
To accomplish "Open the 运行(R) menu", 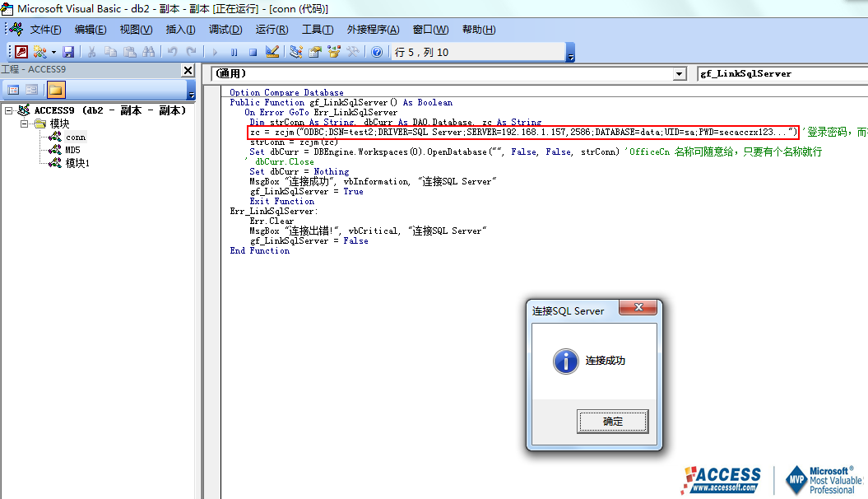I will (272, 30).
